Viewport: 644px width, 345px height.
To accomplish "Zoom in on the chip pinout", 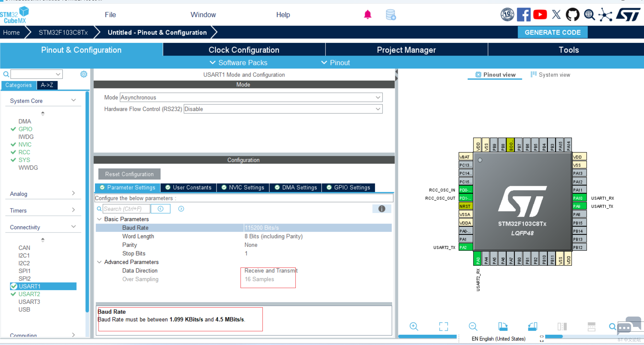I will [414, 326].
